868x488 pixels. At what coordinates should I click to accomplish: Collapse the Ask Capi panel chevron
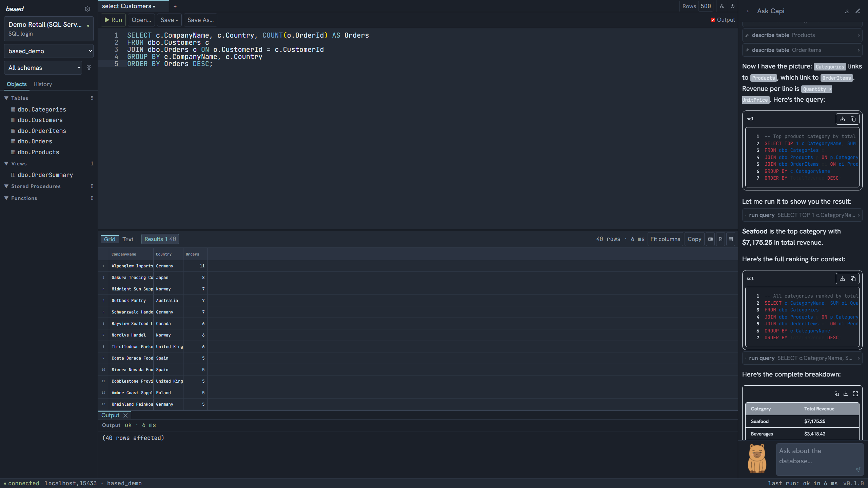point(747,11)
